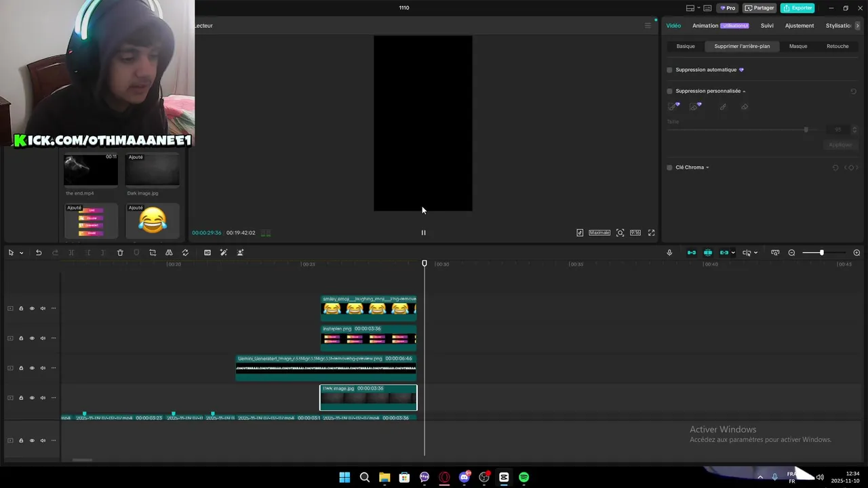Select the custom removal eraser tool

point(745,106)
